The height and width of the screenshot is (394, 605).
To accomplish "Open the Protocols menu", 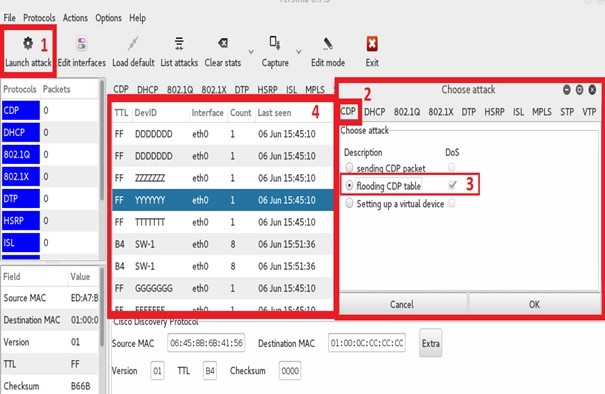I will tap(39, 18).
